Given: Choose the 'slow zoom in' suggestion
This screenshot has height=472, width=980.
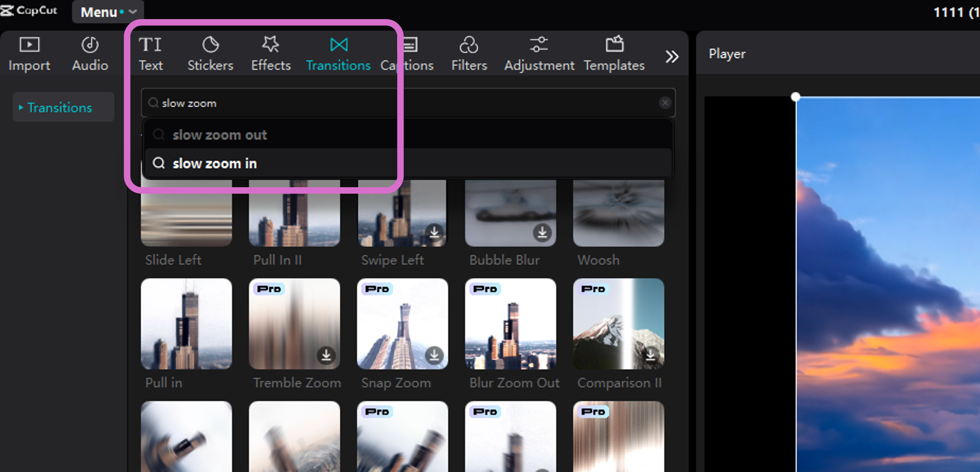Looking at the screenshot, I should [x=214, y=163].
